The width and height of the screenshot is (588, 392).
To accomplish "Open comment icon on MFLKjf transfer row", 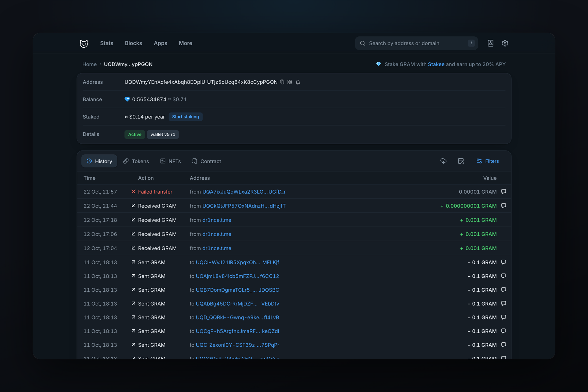I will [504, 262].
